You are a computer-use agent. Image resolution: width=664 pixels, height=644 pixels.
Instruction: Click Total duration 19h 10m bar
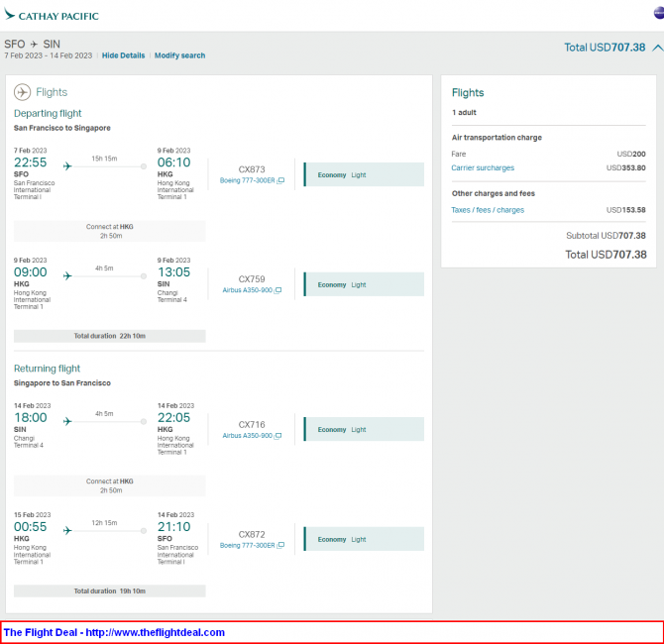tap(110, 591)
